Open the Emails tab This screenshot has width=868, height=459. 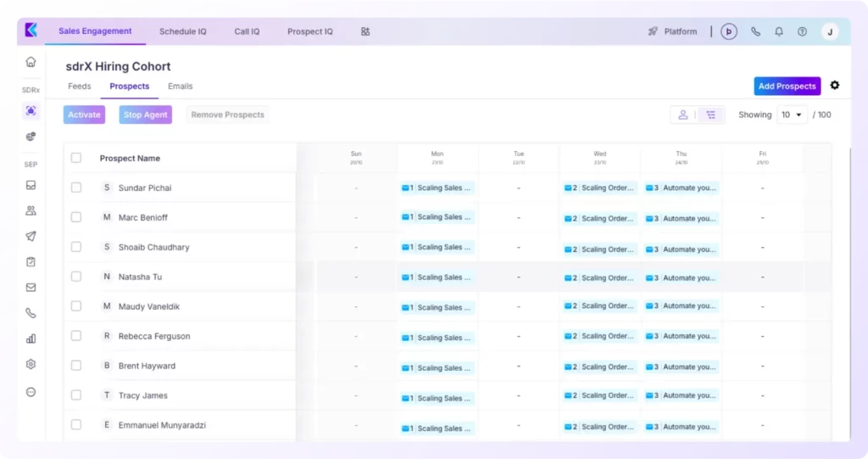(181, 86)
